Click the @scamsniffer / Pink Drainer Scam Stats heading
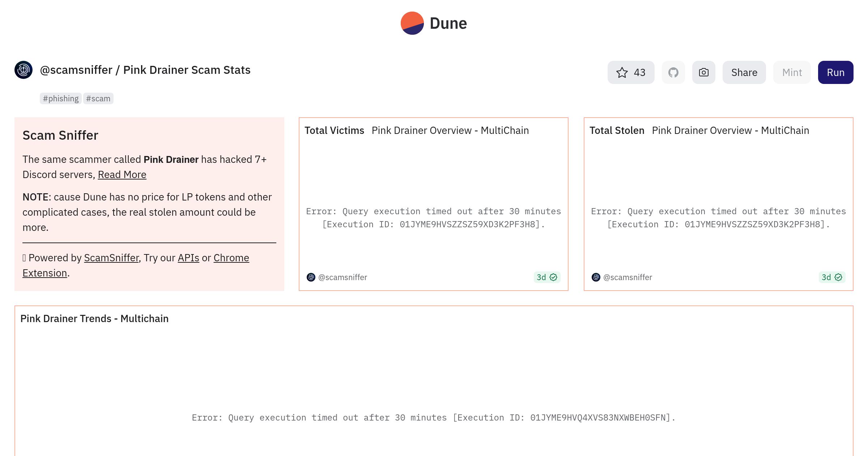868x456 pixels. pos(145,70)
